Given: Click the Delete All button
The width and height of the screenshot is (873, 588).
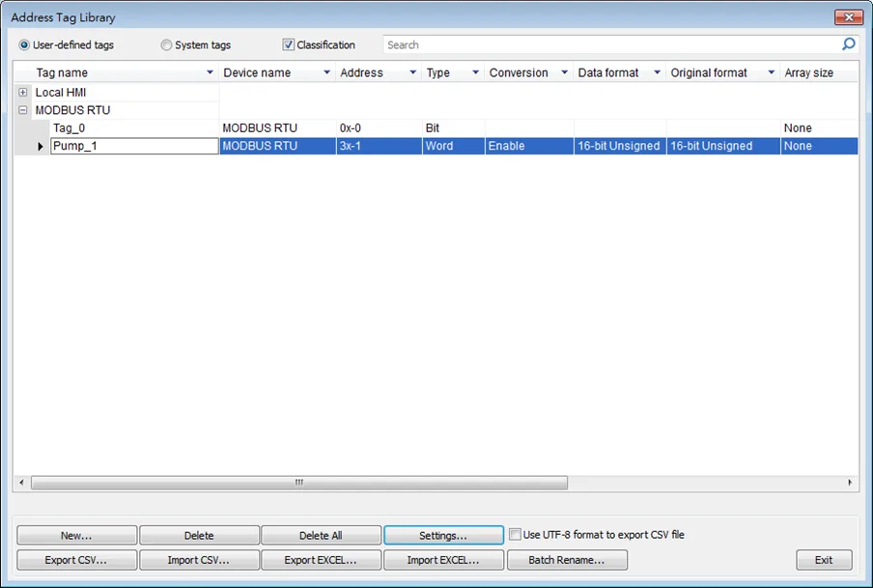Looking at the screenshot, I should [322, 535].
